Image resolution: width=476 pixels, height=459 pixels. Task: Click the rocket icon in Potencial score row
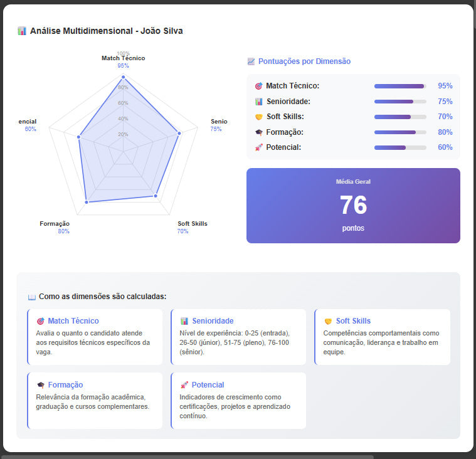tap(258, 147)
